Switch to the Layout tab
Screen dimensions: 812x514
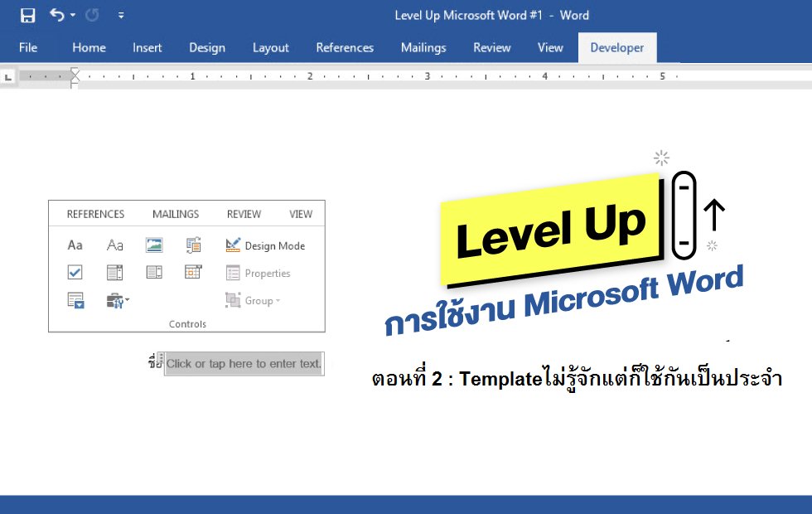(271, 48)
